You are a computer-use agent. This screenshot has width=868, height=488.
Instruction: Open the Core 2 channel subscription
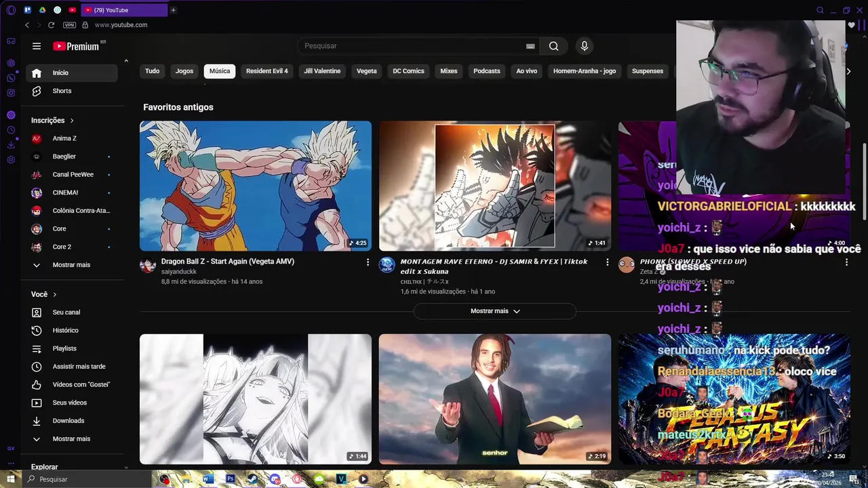coord(72,247)
